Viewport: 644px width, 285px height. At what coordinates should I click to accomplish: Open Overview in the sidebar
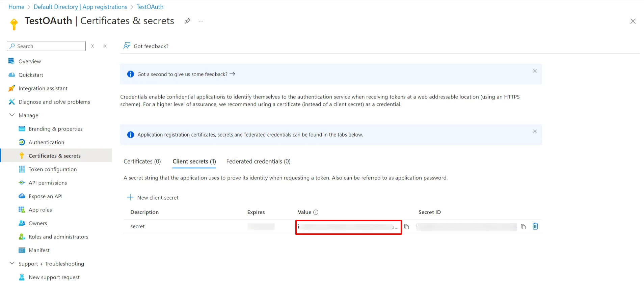tap(30, 61)
